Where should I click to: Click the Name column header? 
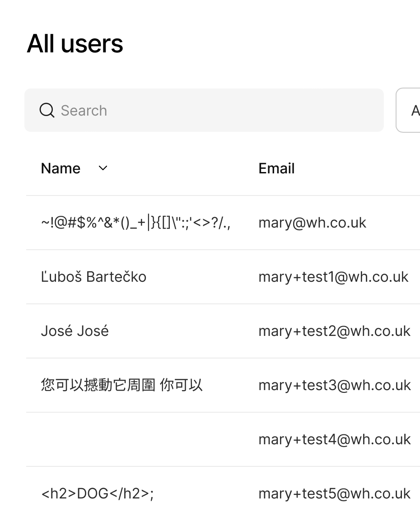(x=61, y=168)
